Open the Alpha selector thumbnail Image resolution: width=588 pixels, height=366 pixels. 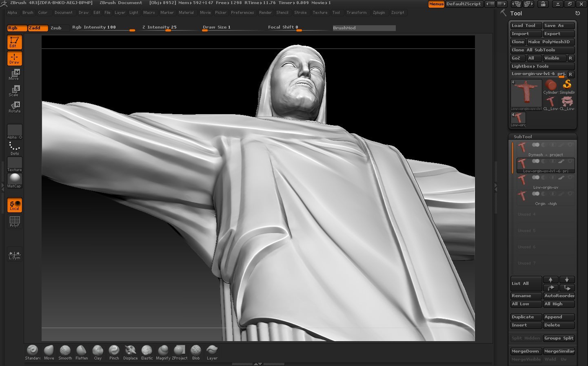tap(15, 132)
